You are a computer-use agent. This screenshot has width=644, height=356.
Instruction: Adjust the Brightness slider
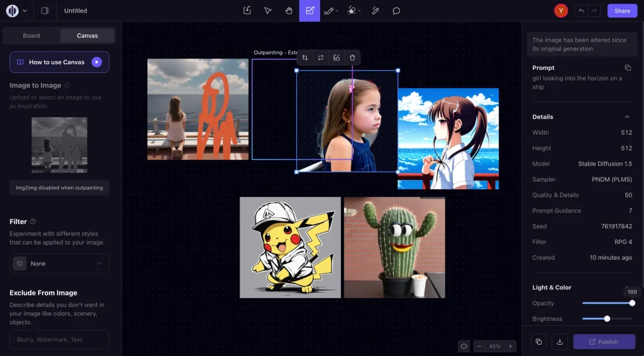tap(607, 319)
